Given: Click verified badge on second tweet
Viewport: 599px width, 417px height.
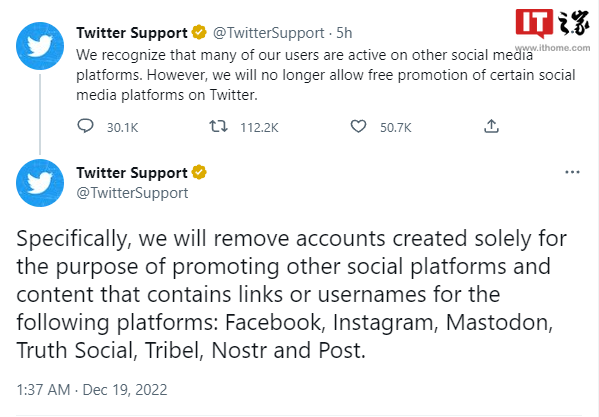Looking at the screenshot, I should pos(199,172).
